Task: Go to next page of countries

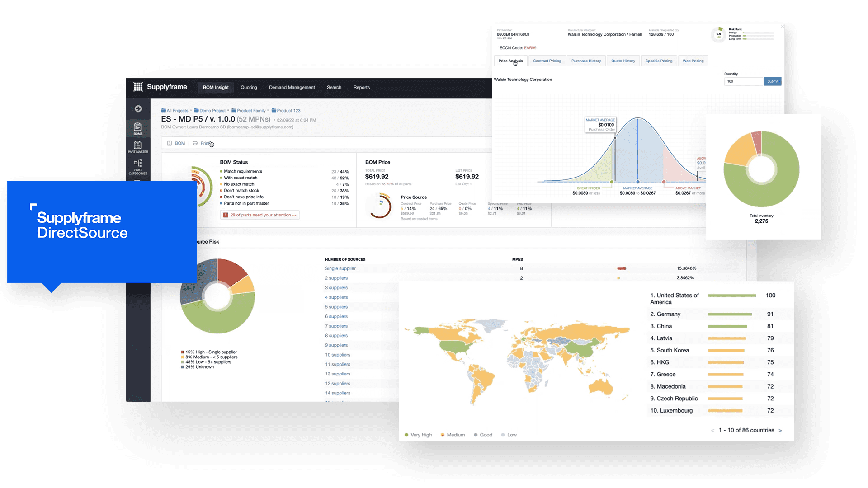Action: pos(780,431)
